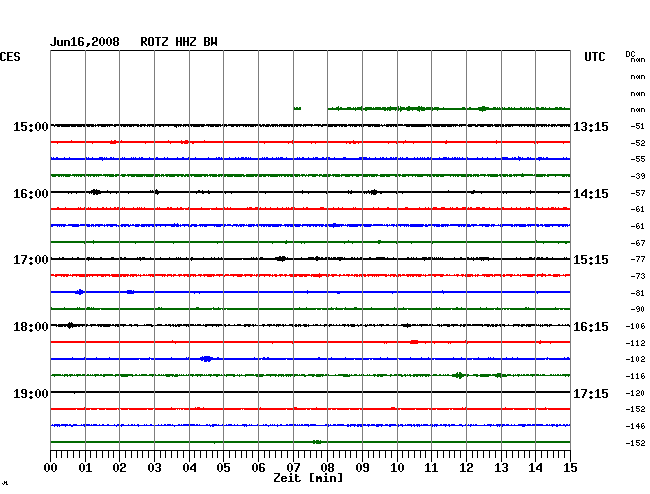Click the CES timezone header
The width and height of the screenshot is (650, 494).
coord(10,57)
